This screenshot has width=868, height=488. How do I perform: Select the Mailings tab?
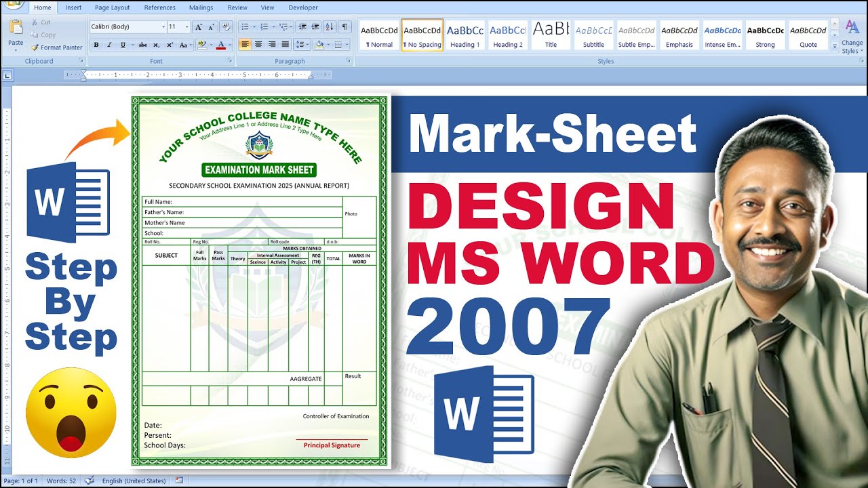(x=201, y=7)
